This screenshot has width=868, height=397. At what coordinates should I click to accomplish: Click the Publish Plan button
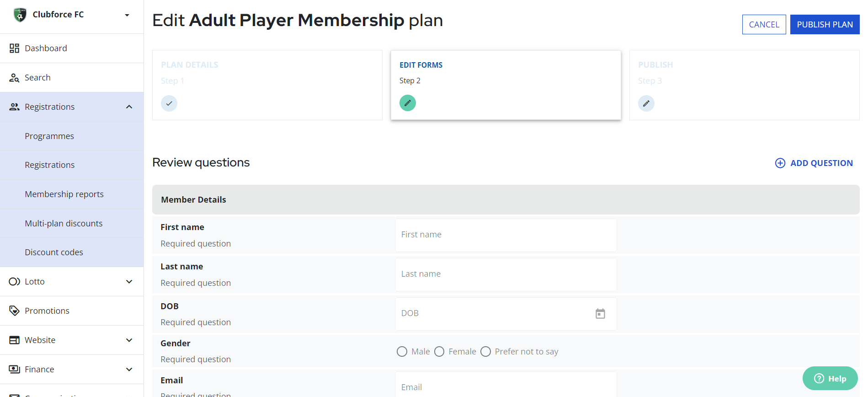825,24
